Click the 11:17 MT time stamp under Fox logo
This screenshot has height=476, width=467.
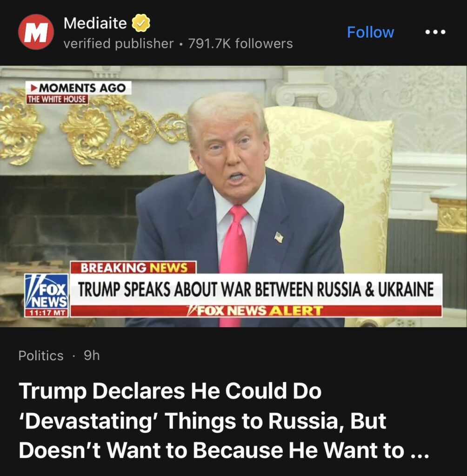click(47, 313)
